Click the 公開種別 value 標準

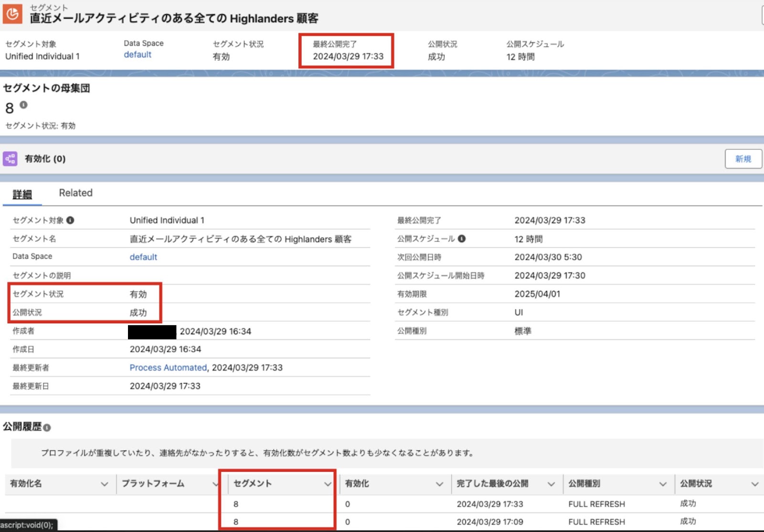(x=523, y=331)
